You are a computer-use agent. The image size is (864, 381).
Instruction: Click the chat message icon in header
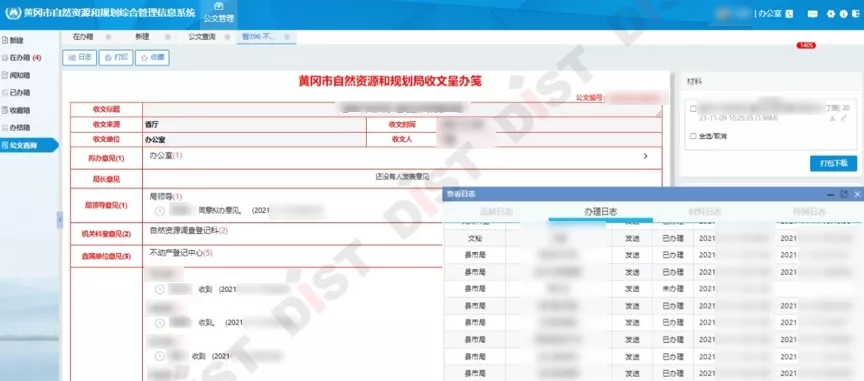point(813,14)
